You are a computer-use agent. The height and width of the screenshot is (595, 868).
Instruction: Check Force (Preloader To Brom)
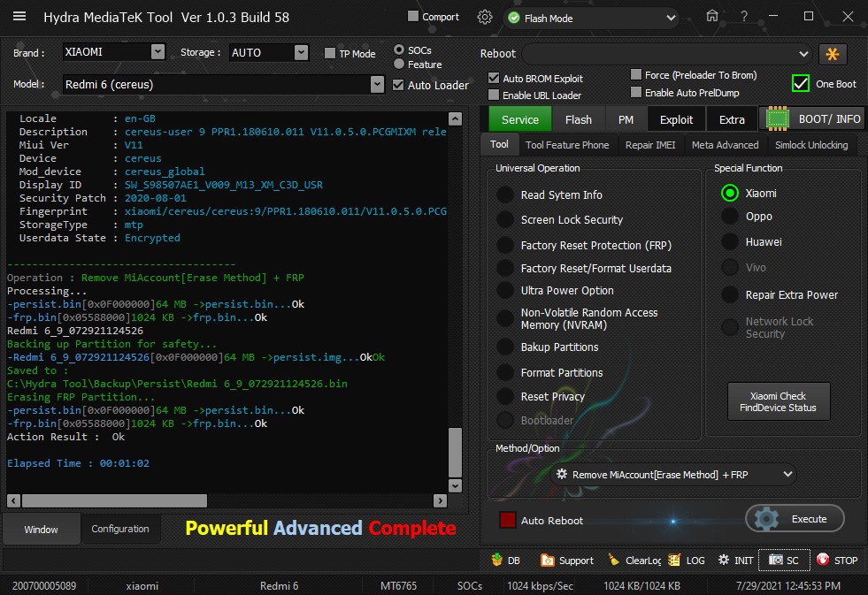click(636, 74)
